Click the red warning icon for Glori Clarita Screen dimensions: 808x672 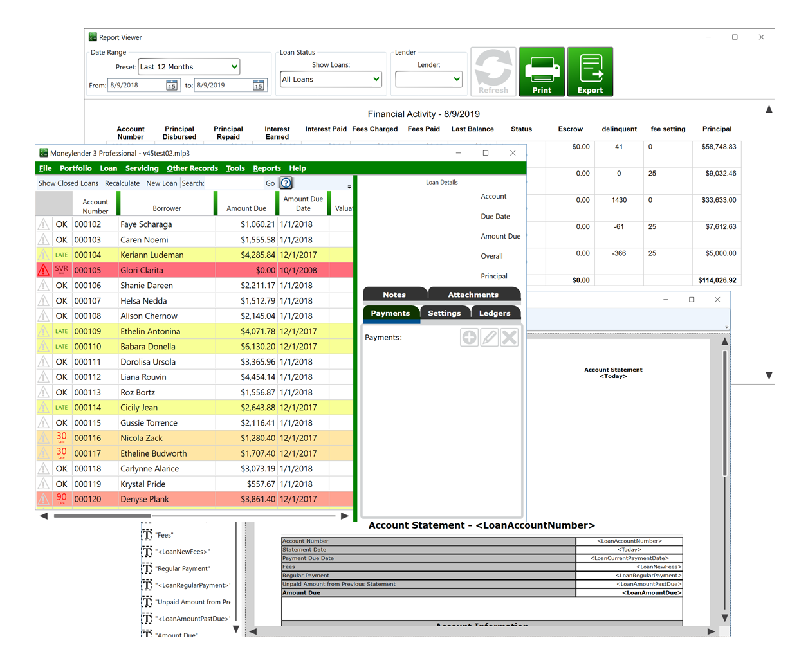(x=43, y=270)
